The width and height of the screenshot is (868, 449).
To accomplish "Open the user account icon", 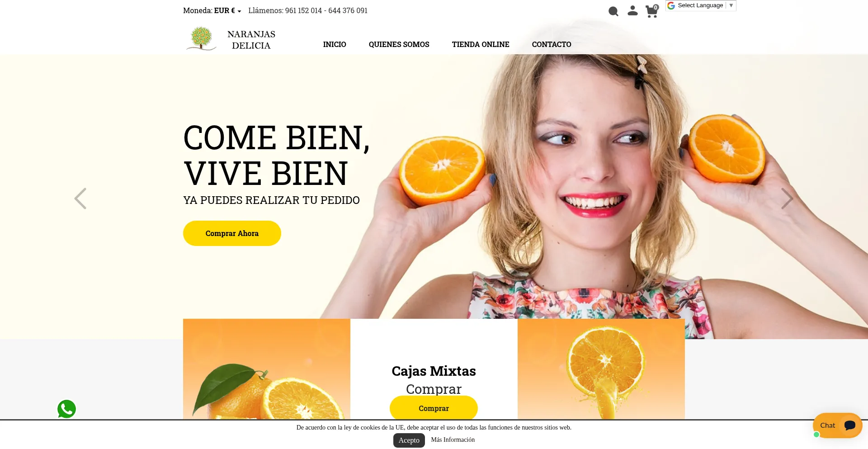I will [x=632, y=11].
